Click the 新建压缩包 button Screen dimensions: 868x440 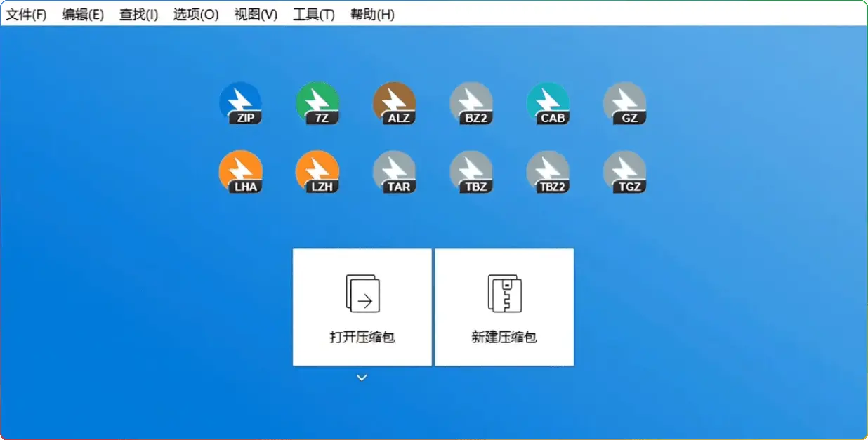click(504, 307)
